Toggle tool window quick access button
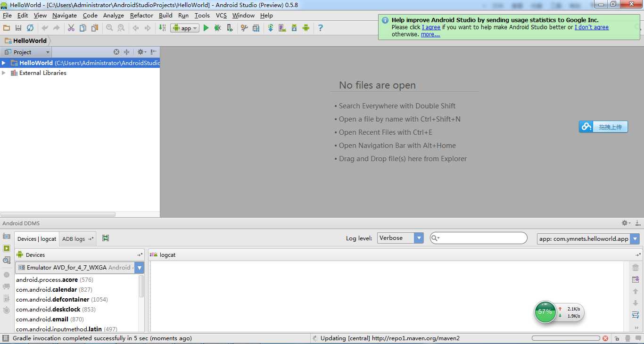The image size is (644, 344). [5, 338]
